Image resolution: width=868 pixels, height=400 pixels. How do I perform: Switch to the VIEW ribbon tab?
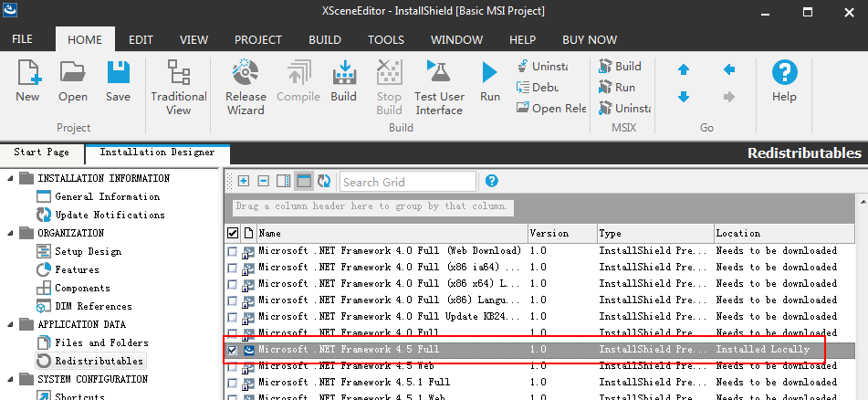pos(193,40)
